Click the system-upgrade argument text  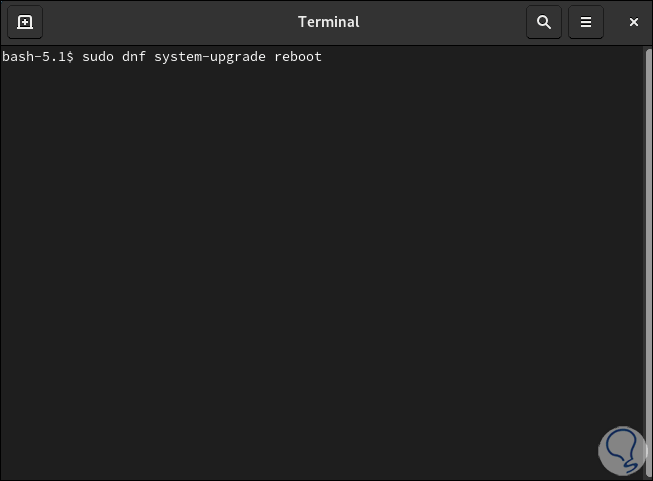click(210, 57)
